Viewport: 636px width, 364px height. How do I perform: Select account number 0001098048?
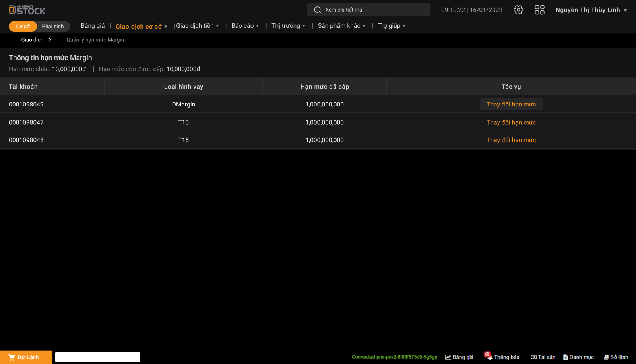click(26, 140)
